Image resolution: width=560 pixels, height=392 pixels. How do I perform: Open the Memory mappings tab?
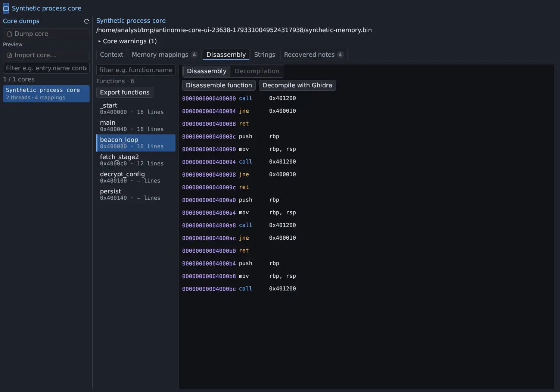coord(164,55)
